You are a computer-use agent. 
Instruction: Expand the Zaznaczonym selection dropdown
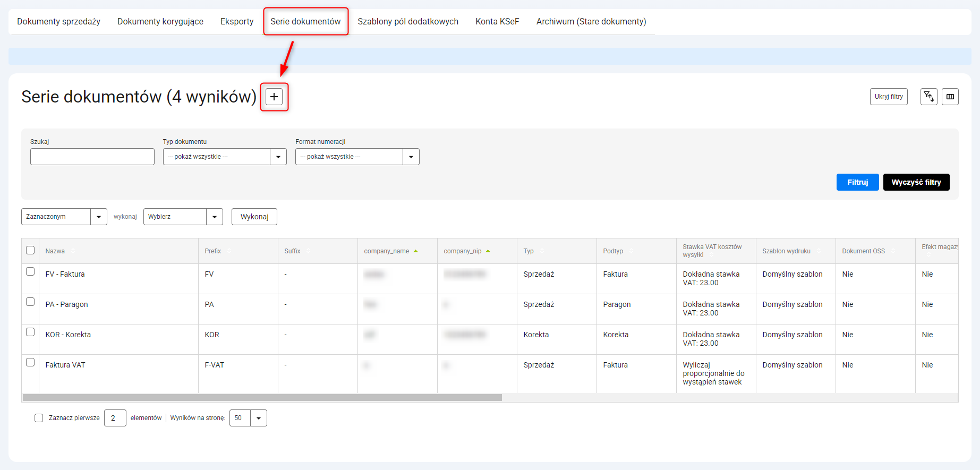[x=64, y=217]
